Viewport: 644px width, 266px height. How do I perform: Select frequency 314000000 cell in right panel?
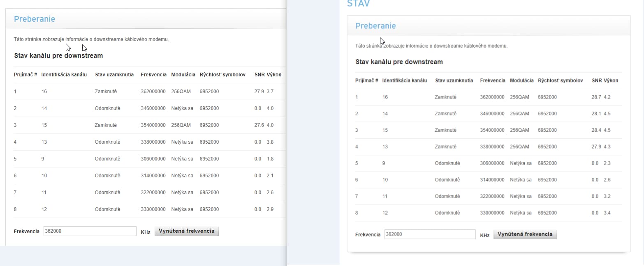point(492,180)
